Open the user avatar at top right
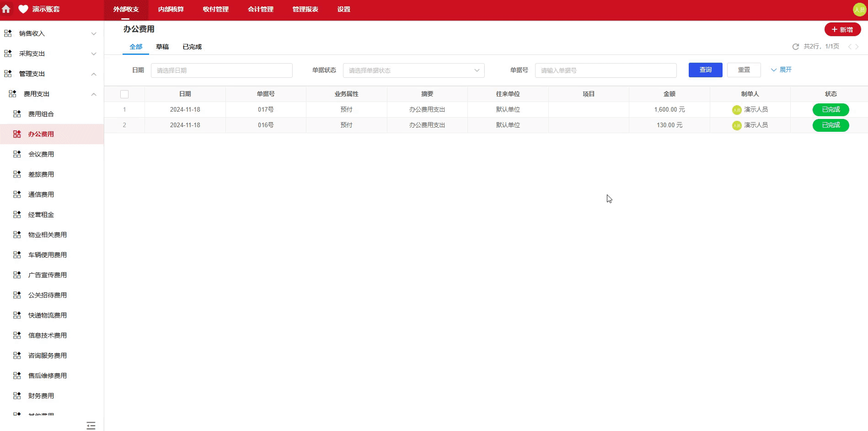The image size is (868, 431). pos(859,9)
